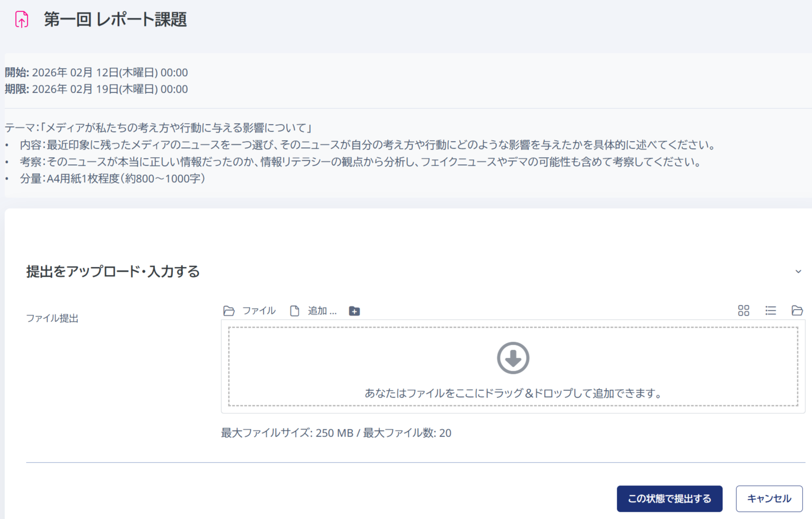Collapse the 提出をアップロード・入力する section chevron
The height and width of the screenshot is (519, 812).
pos(798,271)
